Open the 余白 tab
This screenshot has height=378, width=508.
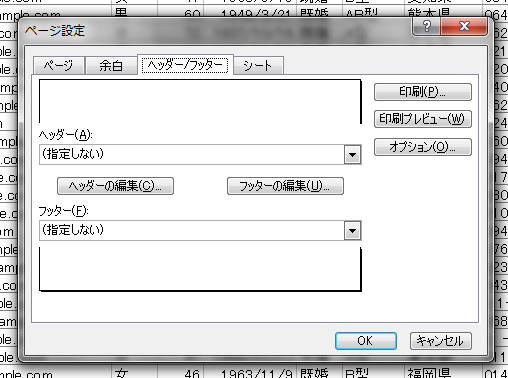(111, 65)
